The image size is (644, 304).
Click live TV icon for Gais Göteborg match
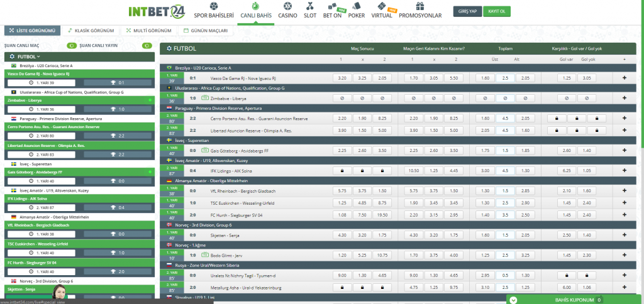(205, 150)
